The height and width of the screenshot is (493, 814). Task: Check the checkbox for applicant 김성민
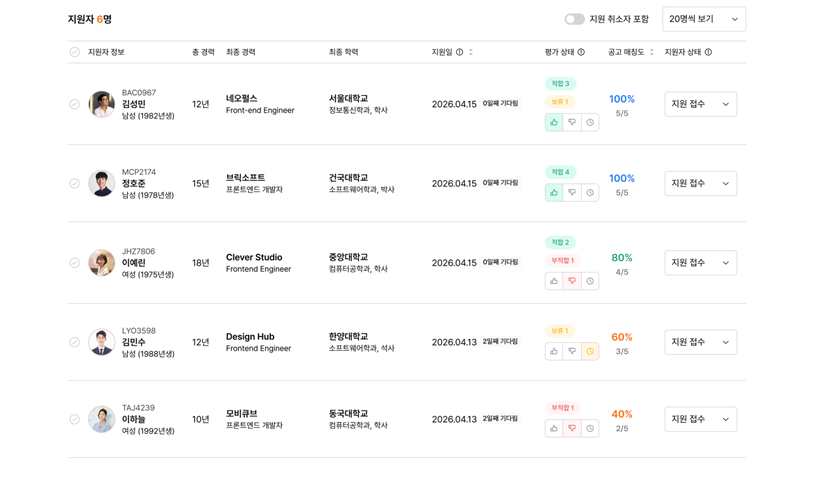[x=74, y=104]
